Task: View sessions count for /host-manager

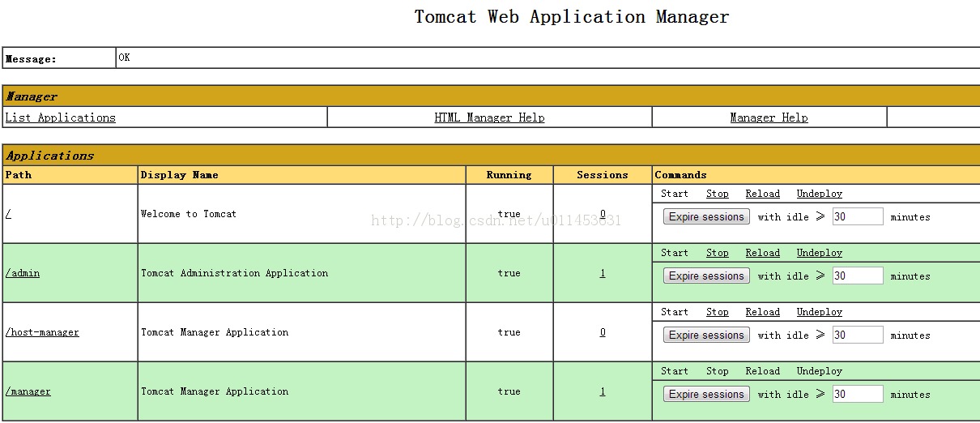Action: (603, 332)
